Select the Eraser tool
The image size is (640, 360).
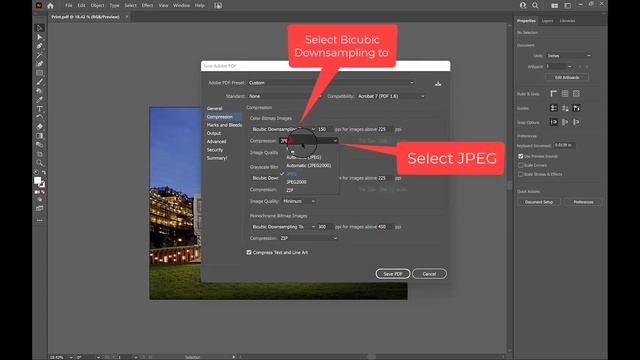40,127
